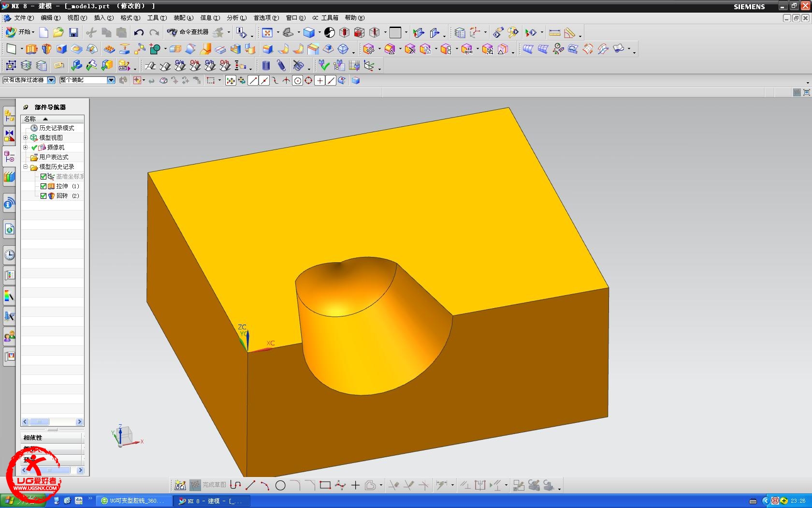
Task: Select the shaded cube rendering style icon
Action: pyautogui.click(x=309, y=32)
